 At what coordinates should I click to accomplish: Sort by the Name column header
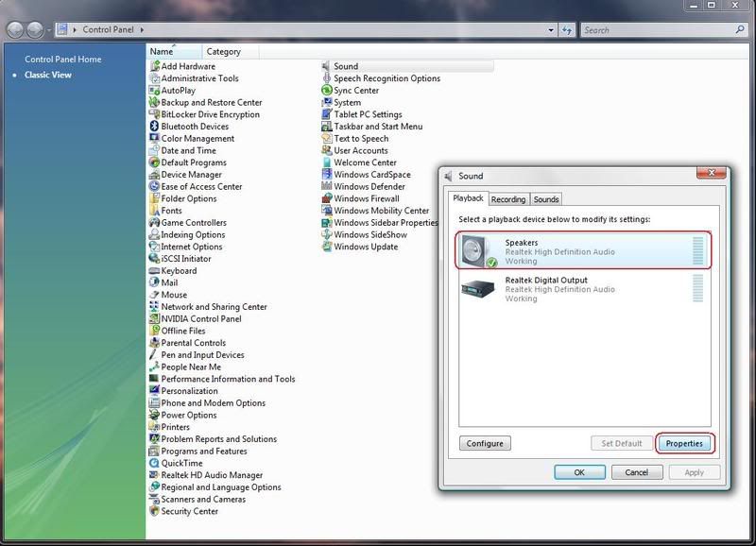coord(174,51)
